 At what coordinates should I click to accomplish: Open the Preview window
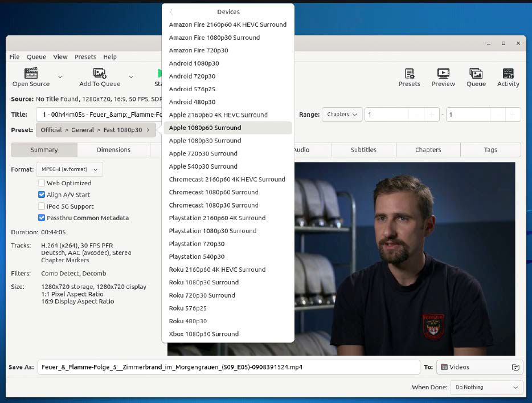click(x=443, y=77)
